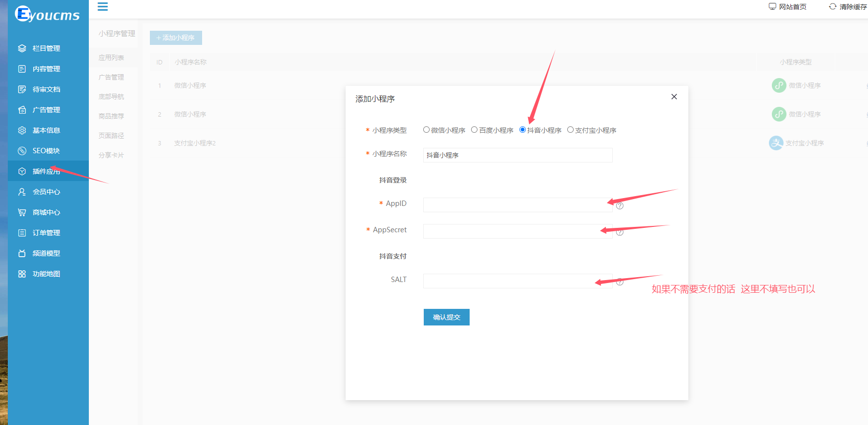Click the Alipay mini program icon in row 3

pos(776,143)
